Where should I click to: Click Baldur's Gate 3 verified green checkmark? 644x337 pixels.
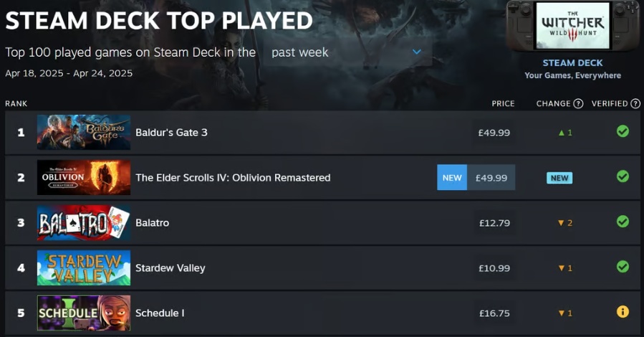[x=623, y=131]
